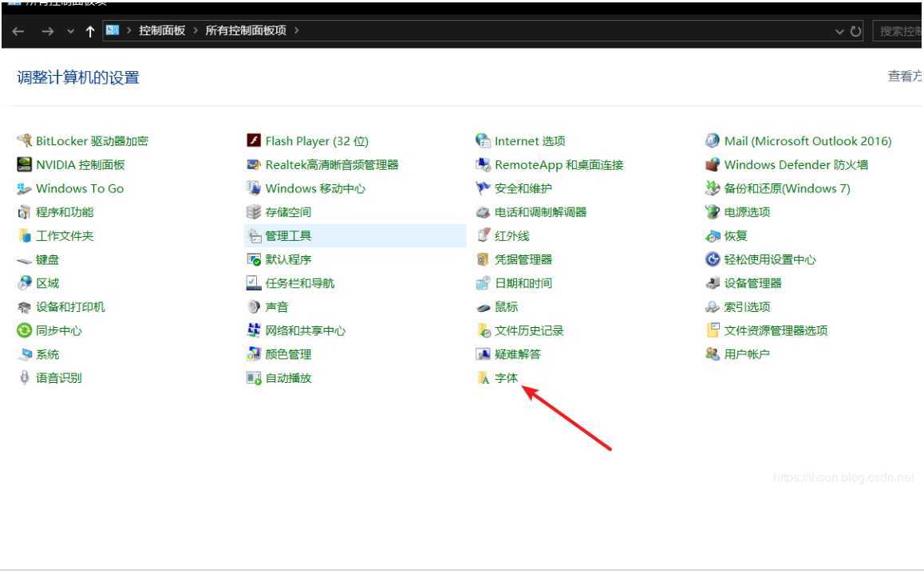Open the 系统 icon
This screenshot has width=924, height=572.
(24, 355)
